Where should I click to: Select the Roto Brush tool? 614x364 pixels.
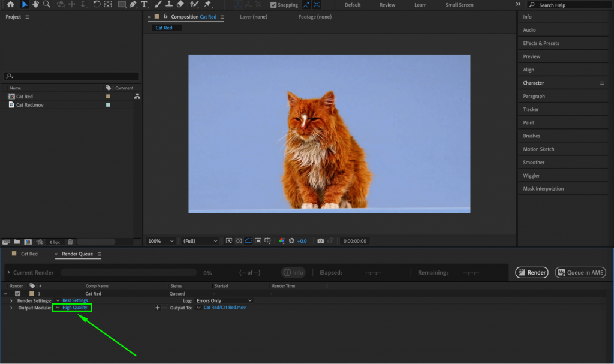point(193,5)
